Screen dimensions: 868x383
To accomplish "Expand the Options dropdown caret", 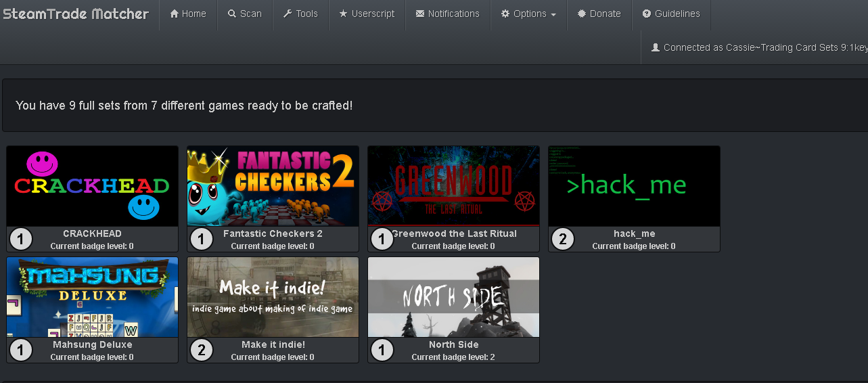I will 553,14.
